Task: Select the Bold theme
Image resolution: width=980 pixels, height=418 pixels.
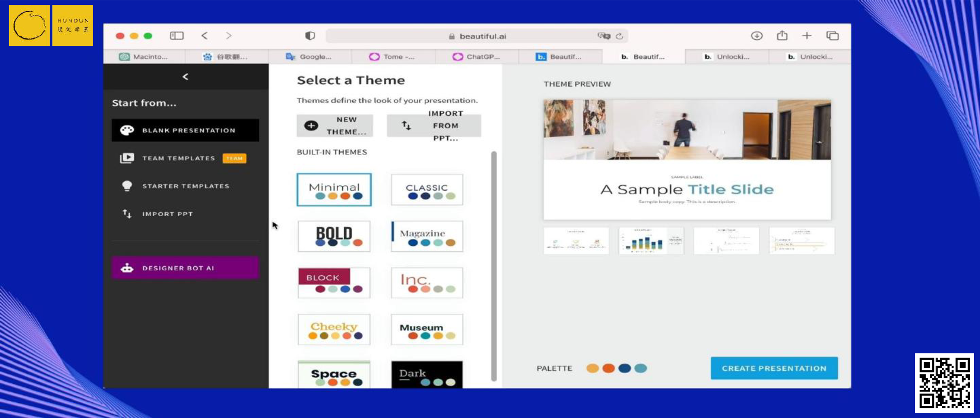Action: coord(334,236)
